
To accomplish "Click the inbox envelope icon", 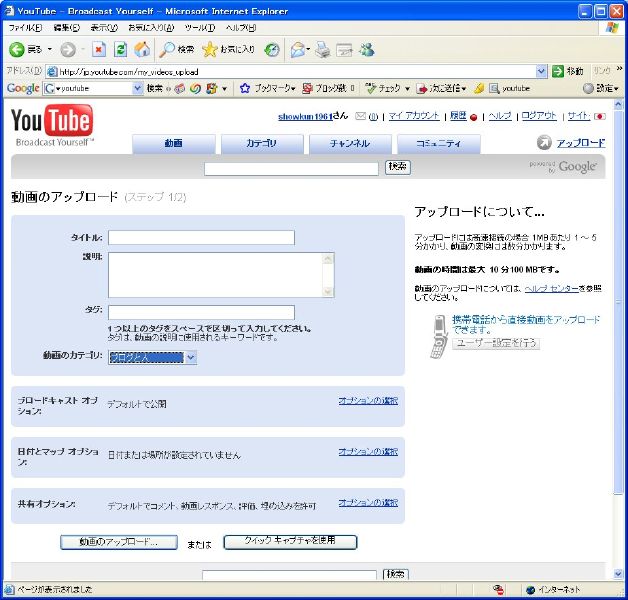I will coord(360,116).
